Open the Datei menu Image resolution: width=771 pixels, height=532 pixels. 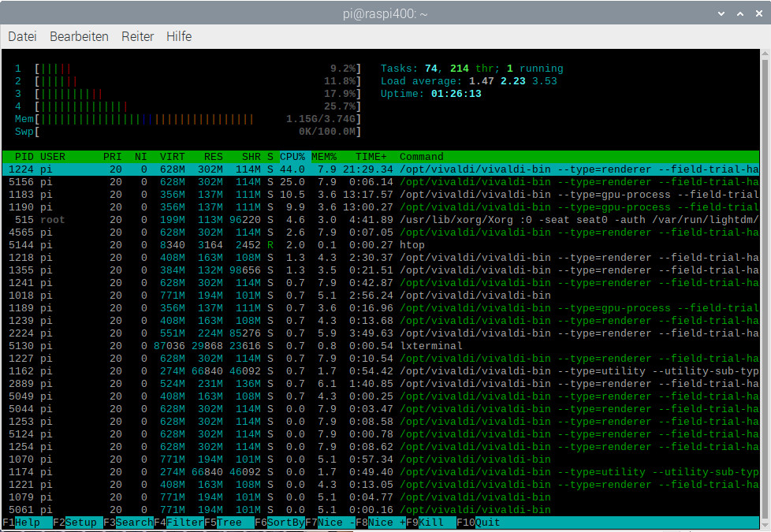click(22, 36)
